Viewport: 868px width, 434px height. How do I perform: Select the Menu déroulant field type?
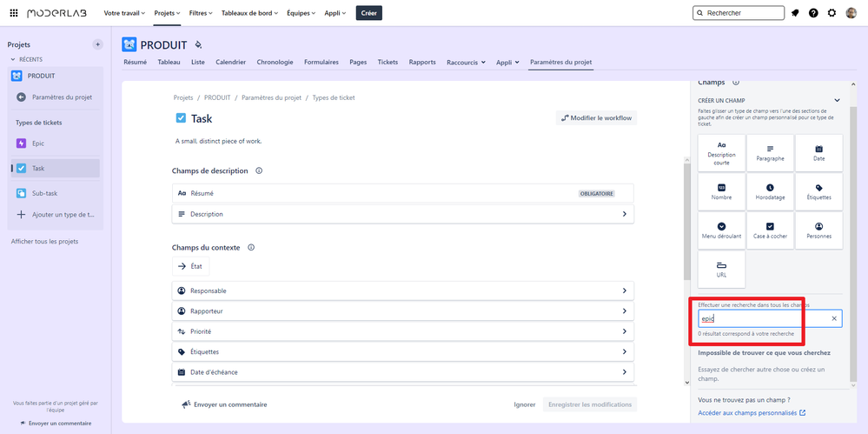[721, 230]
